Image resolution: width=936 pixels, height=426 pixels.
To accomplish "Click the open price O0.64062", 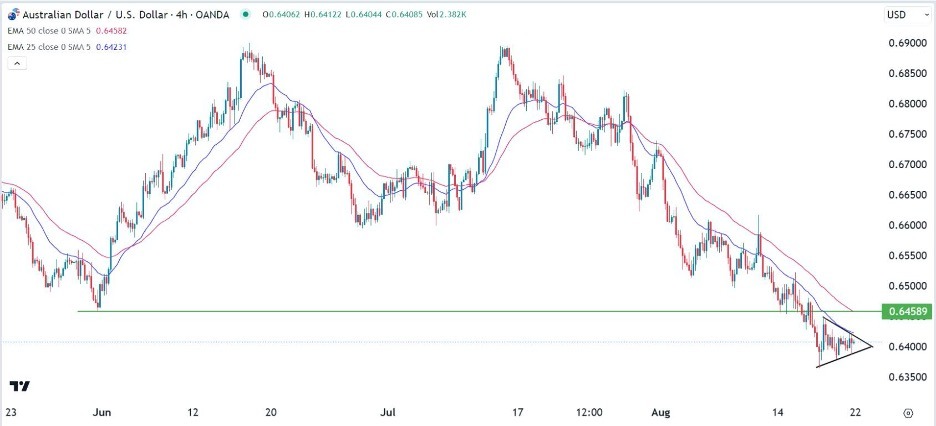I will pyautogui.click(x=279, y=15).
